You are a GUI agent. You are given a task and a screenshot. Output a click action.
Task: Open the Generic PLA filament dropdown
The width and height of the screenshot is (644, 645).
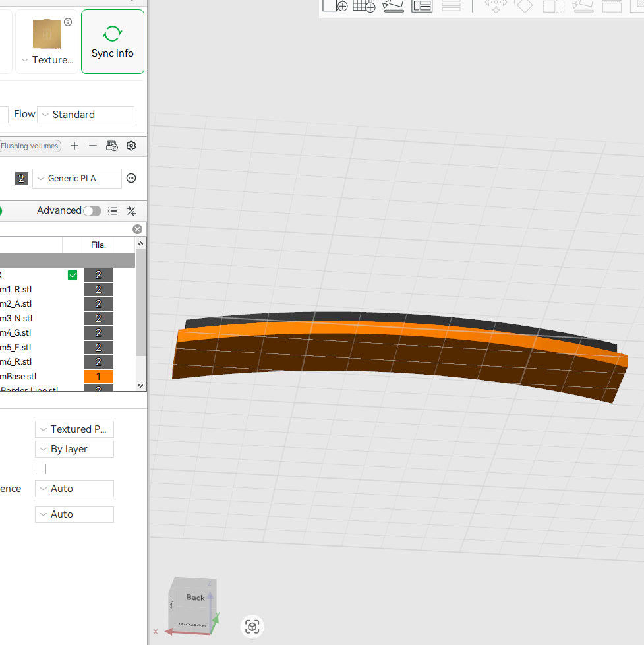pyautogui.click(x=76, y=178)
